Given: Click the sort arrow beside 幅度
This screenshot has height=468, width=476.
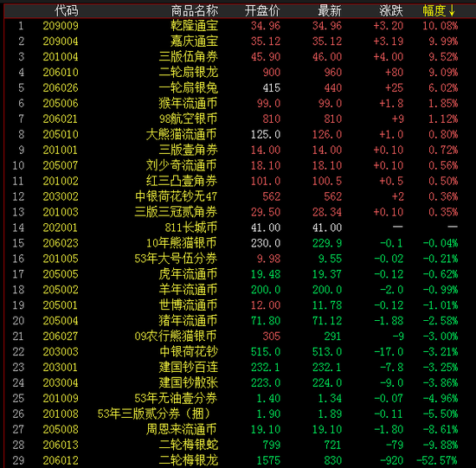Looking at the screenshot, I should tap(452, 11).
